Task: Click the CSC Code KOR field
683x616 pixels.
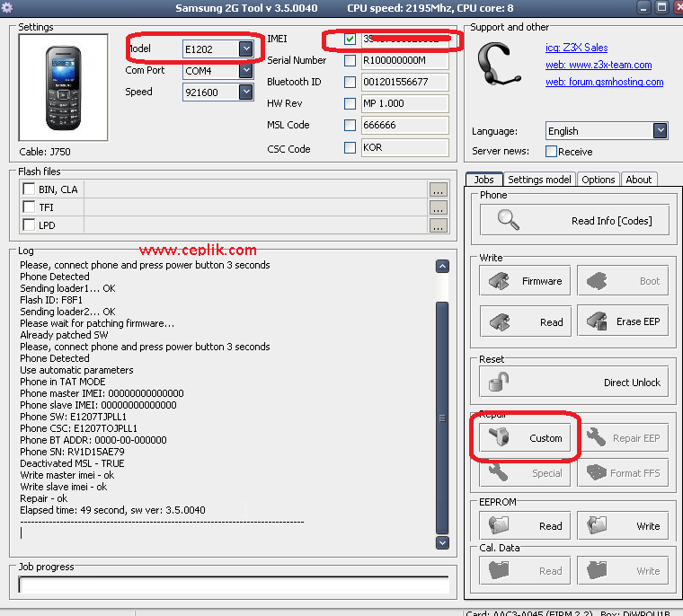Action: click(404, 147)
